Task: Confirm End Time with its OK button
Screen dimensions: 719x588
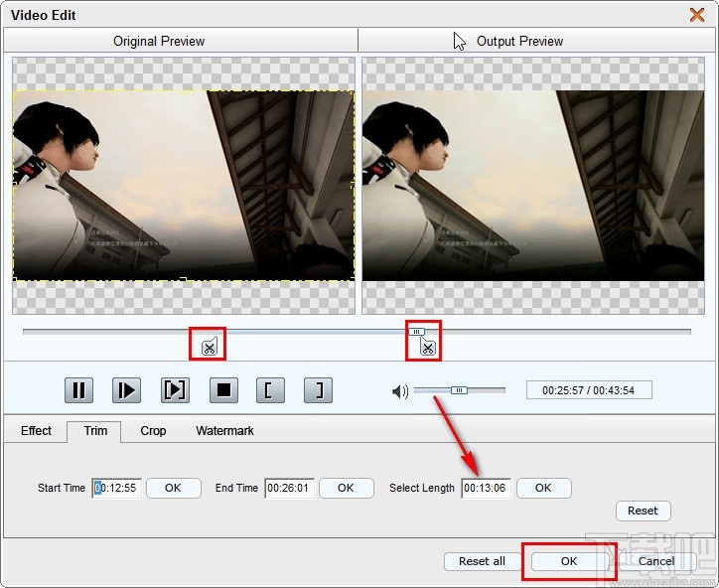Action: (x=347, y=488)
